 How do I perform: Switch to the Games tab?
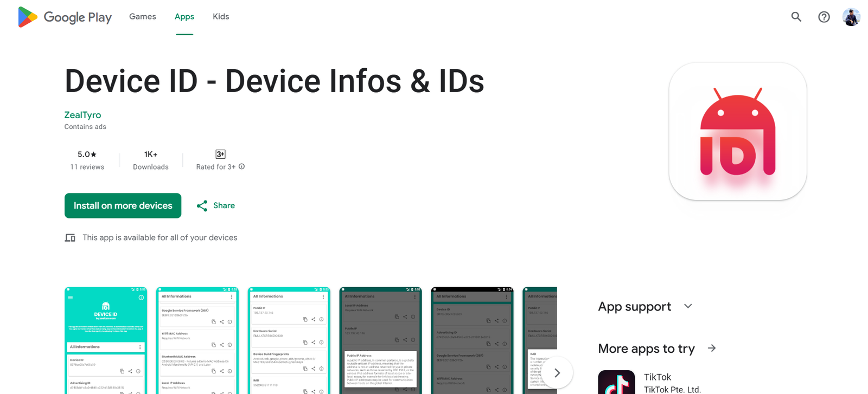coord(143,17)
